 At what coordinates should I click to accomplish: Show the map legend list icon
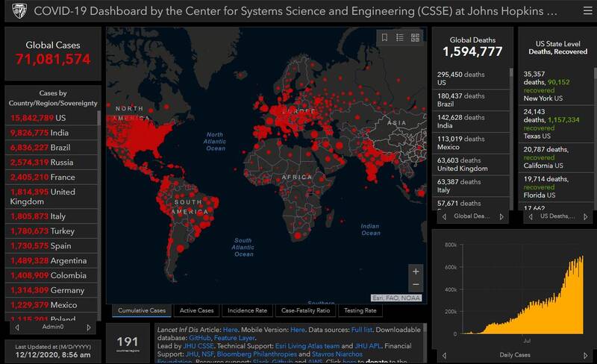click(400, 37)
